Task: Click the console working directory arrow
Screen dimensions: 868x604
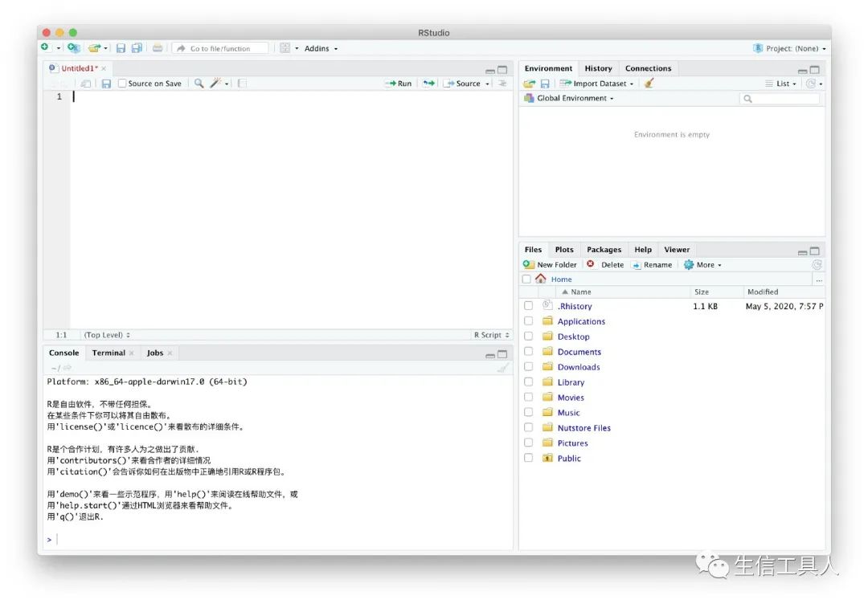Action: pos(67,368)
